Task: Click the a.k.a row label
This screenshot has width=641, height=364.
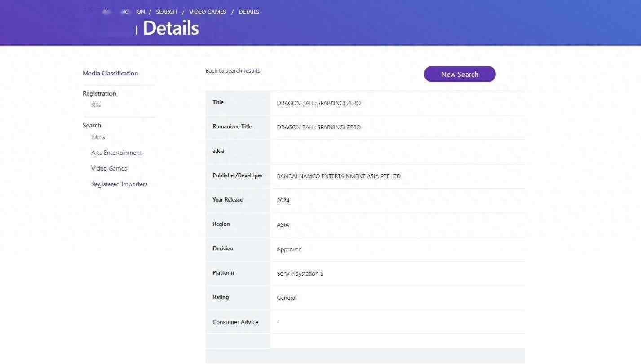Action: pyautogui.click(x=218, y=151)
